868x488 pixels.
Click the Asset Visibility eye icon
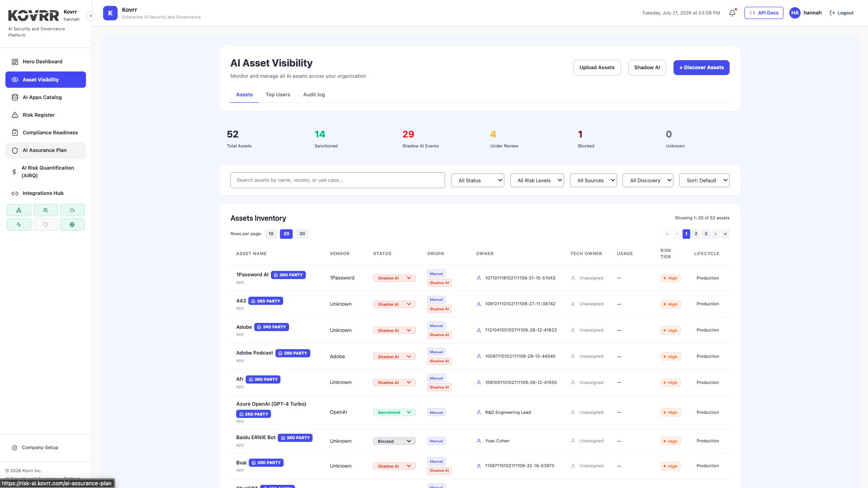[15, 80]
